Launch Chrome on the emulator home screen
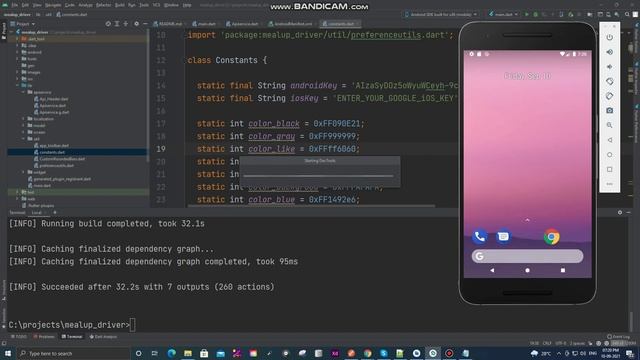The width and height of the screenshot is (640, 360). tap(551, 237)
